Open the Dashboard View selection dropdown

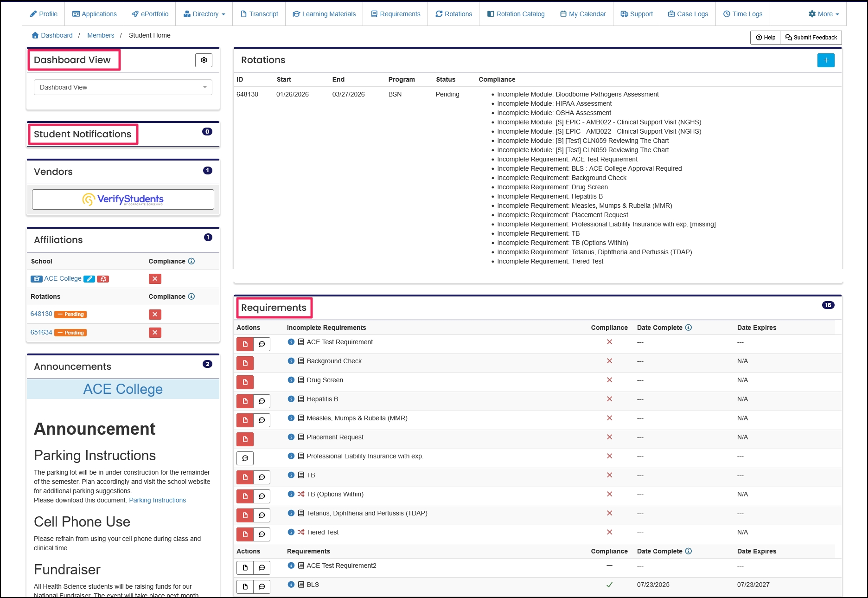pos(123,87)
